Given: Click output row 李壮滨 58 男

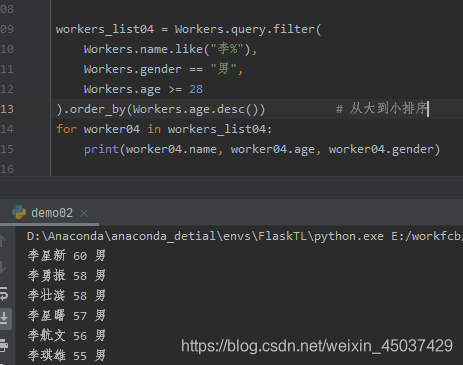Looking at the screenshot, I should point(67,296).
